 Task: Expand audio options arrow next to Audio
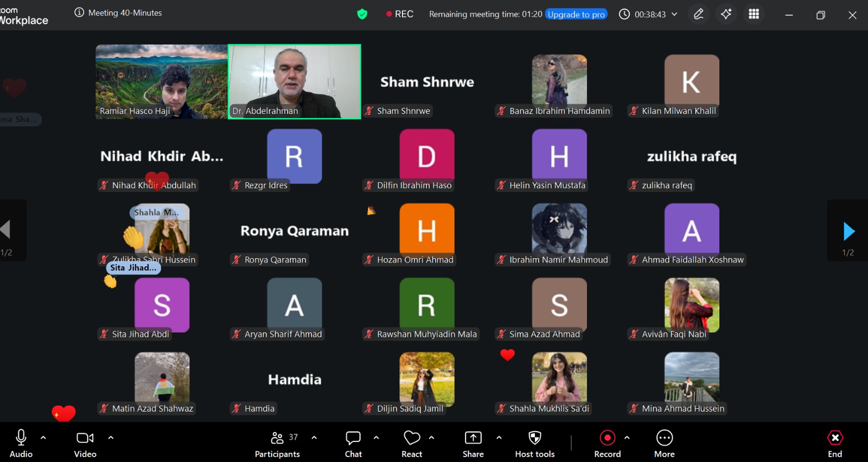coord(43,438)
